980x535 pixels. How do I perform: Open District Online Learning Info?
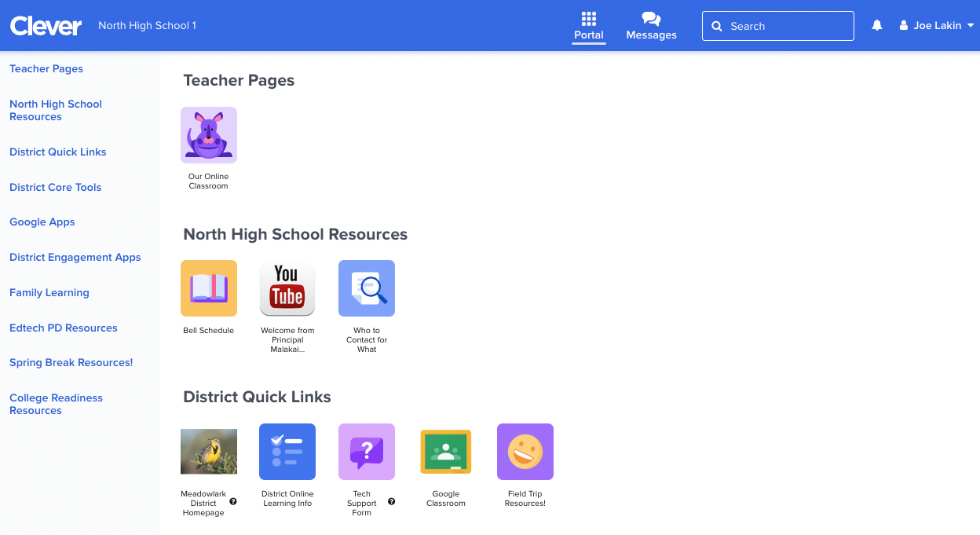[287, 451]
